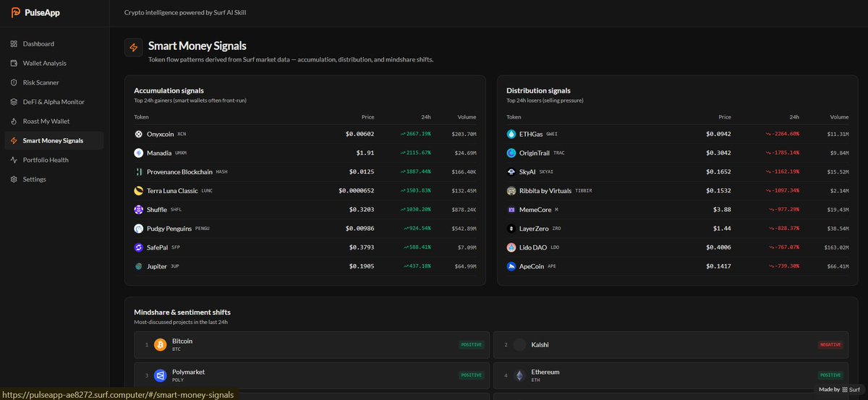Click Terra Luna Classic price $0.0000652

click(x=357, y=190)
